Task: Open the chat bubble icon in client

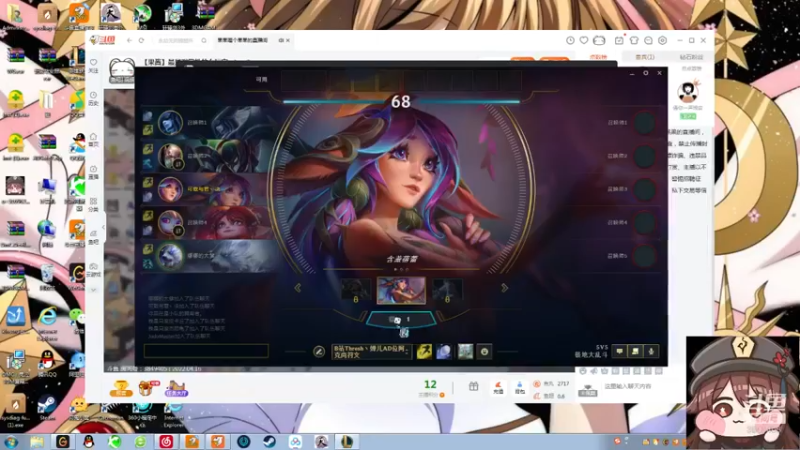Action: click(x=619, y=351)
